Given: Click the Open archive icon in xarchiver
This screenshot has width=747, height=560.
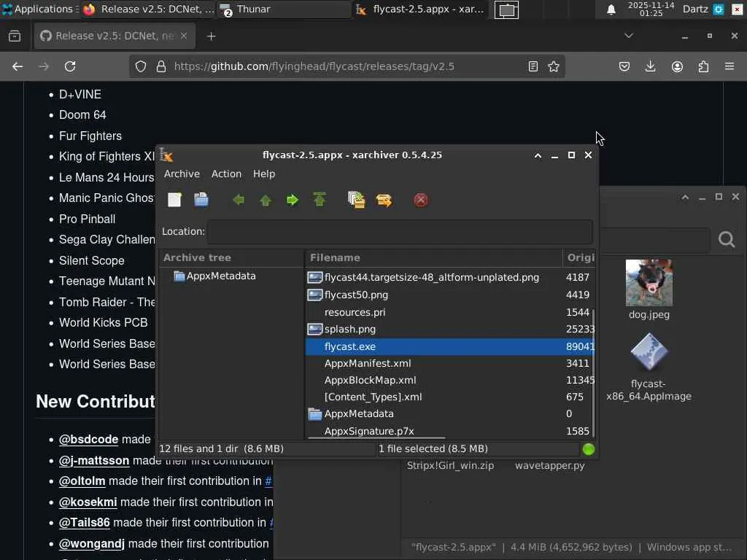Looking at the screenshot, I should 201,200.
